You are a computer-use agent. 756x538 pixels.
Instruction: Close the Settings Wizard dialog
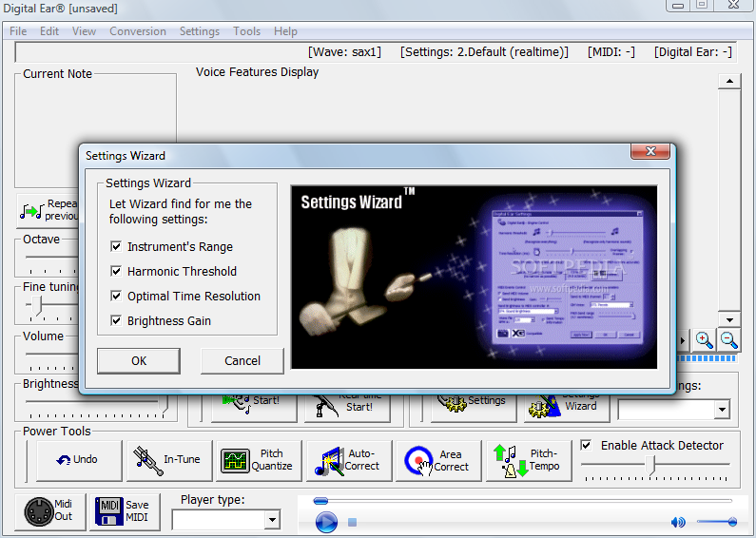pos(650,151)
